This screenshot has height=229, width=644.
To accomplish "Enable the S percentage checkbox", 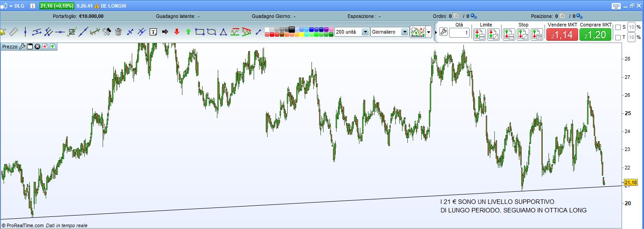I will (x=618, y=27).
